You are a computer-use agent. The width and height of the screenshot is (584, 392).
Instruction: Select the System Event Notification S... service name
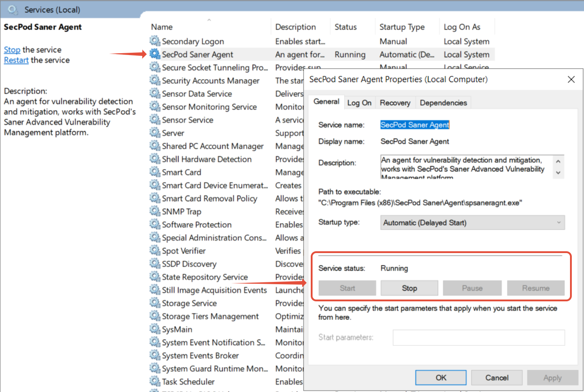coord(214,342)
